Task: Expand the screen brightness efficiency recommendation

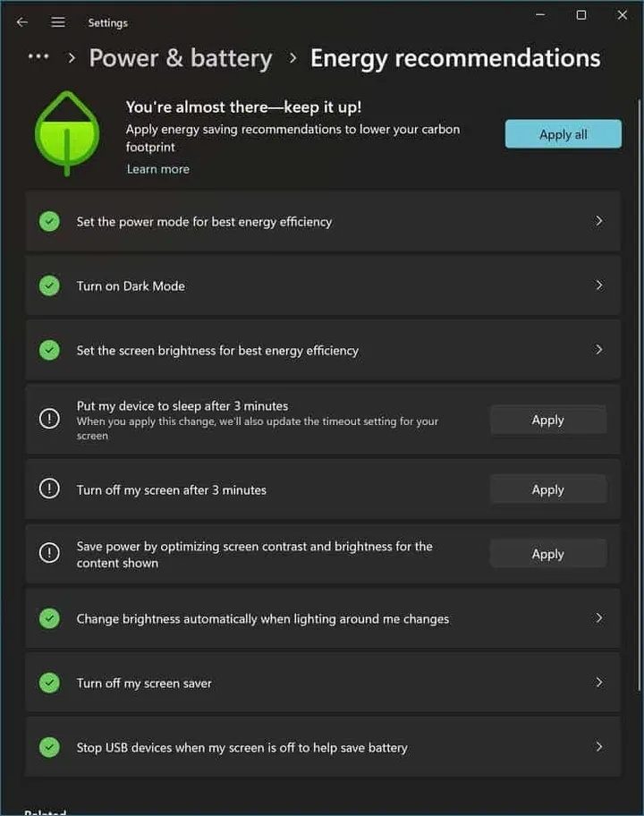Action: 598,350
